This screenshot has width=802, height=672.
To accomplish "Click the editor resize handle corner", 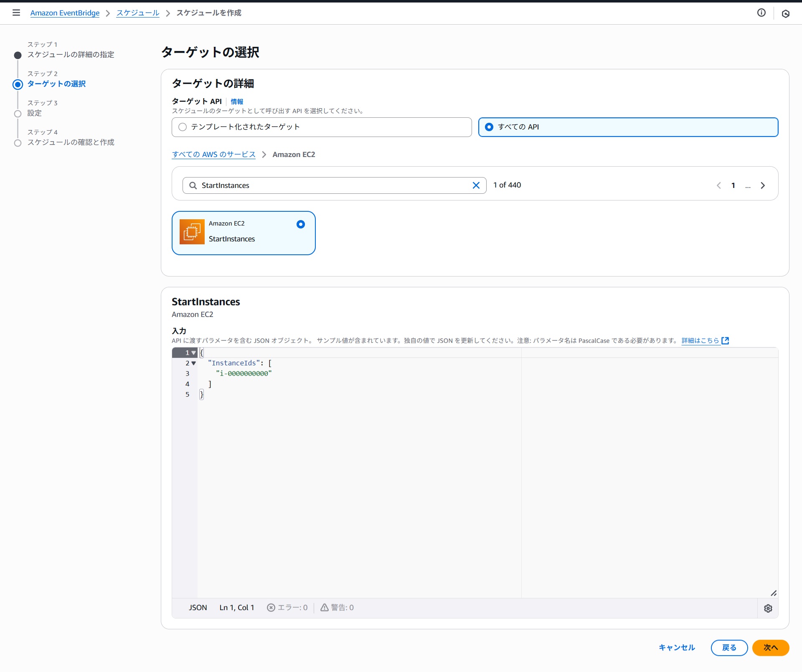I will point(773,593).
